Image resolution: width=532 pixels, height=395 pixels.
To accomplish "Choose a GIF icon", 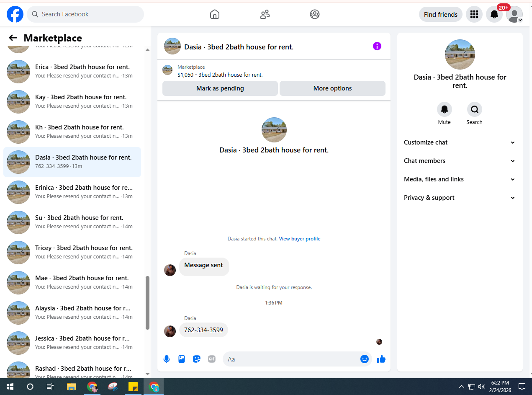I will coord(212,359).
